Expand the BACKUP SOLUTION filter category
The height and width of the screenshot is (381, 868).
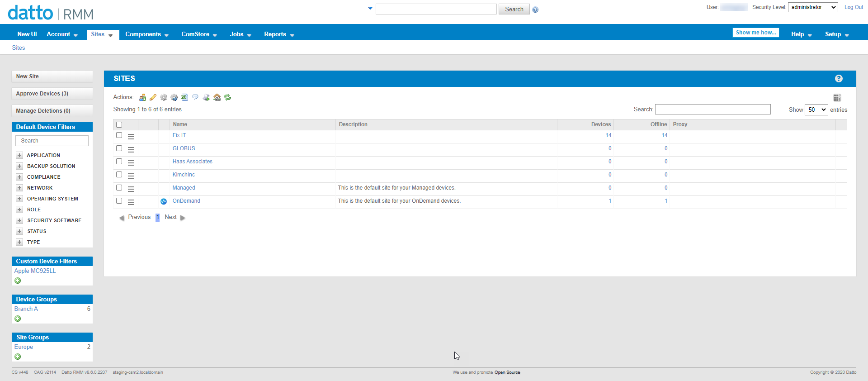[x=19, y=166]
